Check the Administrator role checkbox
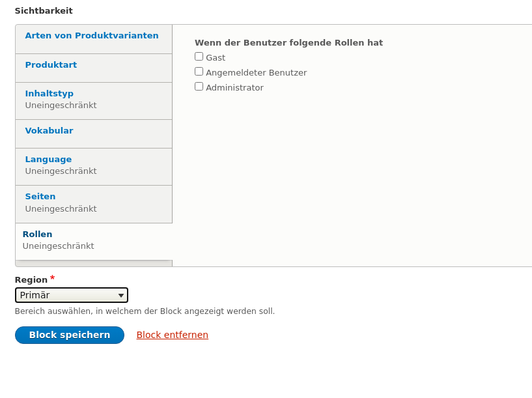This screenshot has width=532, height=398. [x=199, y=87]
